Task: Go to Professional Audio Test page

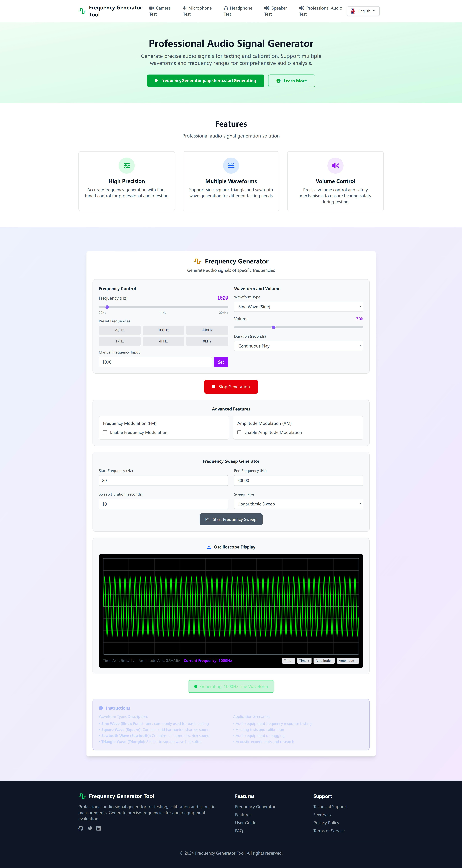Action: click(320, 11)
